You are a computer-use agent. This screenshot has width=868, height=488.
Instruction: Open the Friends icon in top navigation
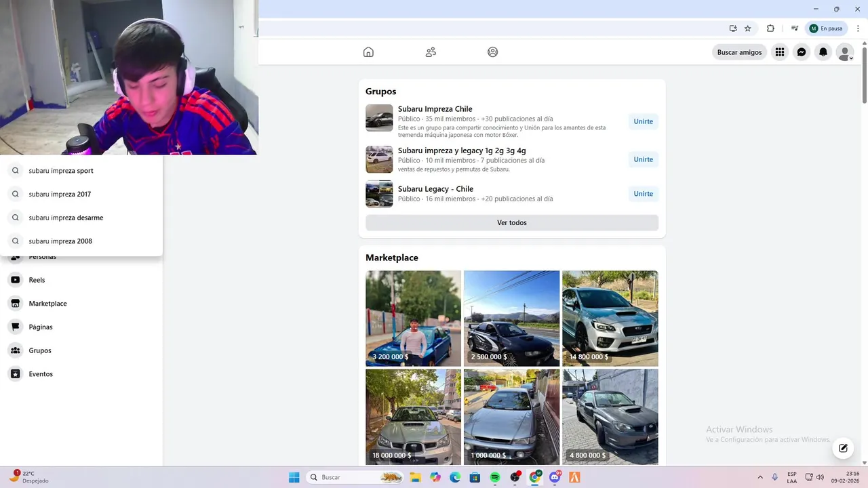(431, 52)
